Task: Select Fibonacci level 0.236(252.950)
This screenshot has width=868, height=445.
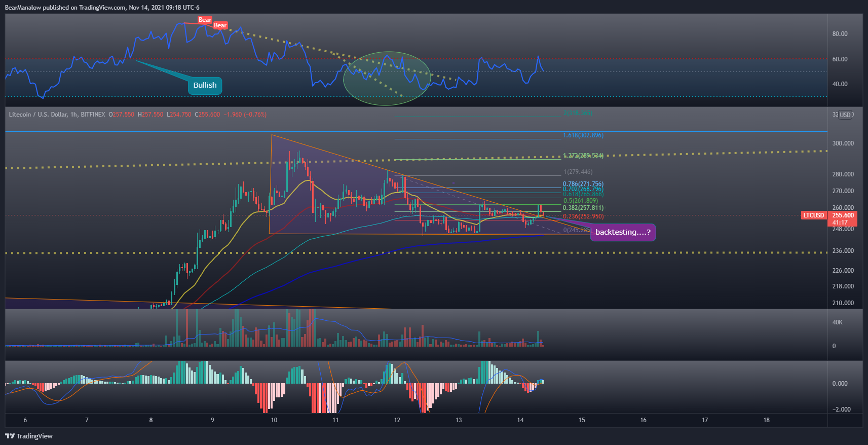Action: coord(583,216)
